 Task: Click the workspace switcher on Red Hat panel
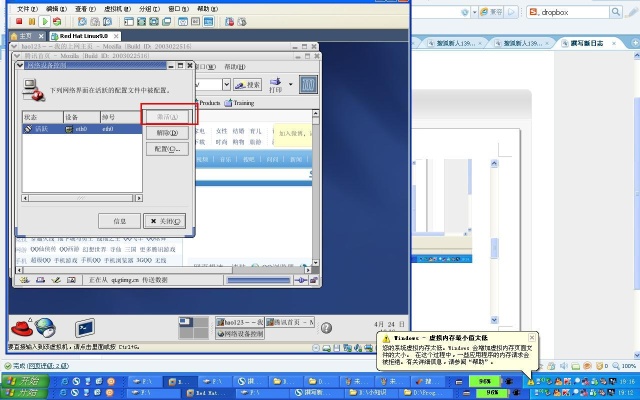click(x=194, y=328)
